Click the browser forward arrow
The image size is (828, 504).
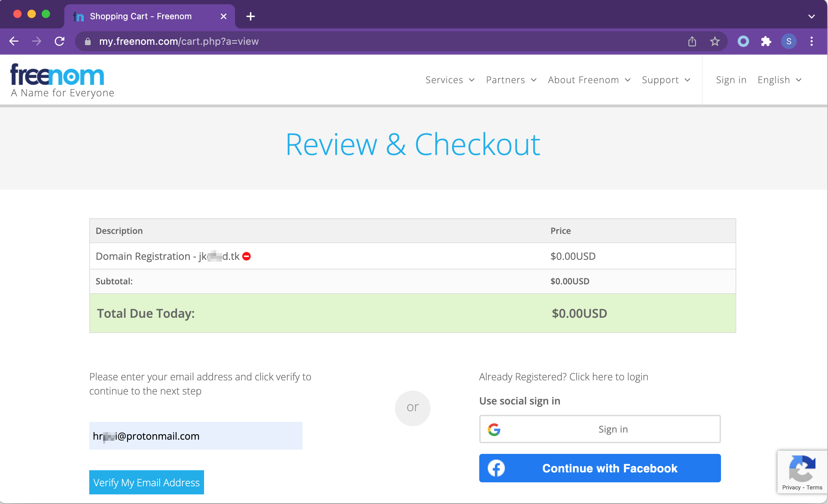click(36, 41)
